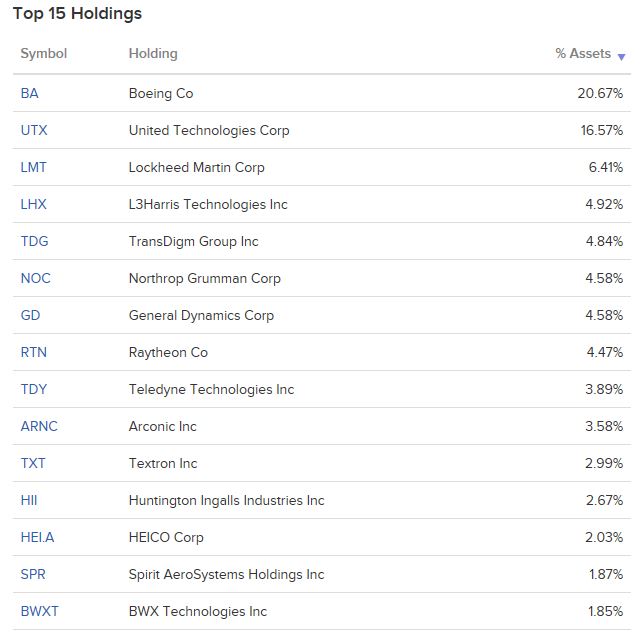Open the TDY ticker symbol link

[34, 389]
